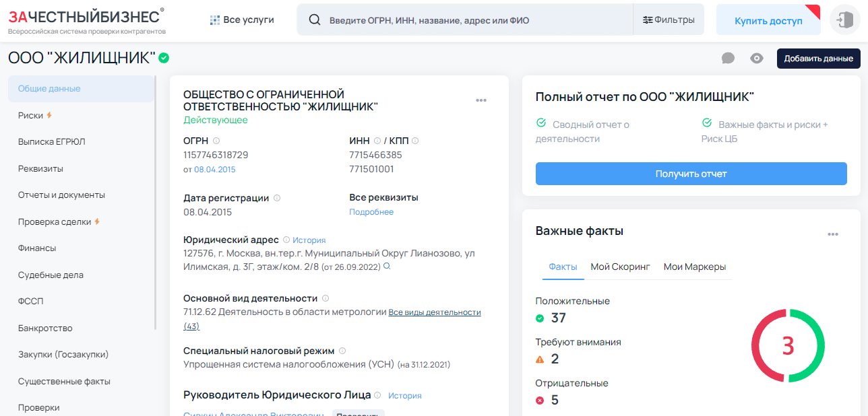Click the green verified checkmark by ООО "ЖИЛИЩНИК"
The height and width of the screenshot is (416, 868).
click(162, 59)
